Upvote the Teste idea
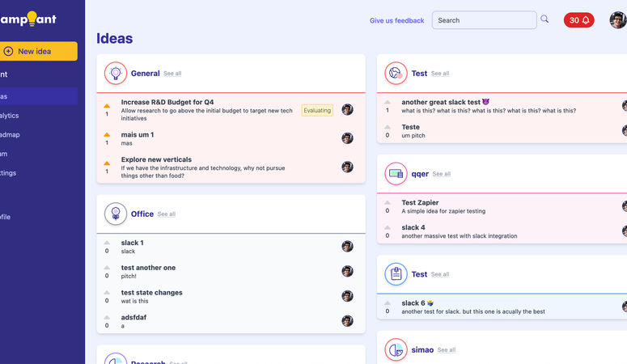Image resolution: width=627 pixels, height=364 pixels. (x=387, y=127)
